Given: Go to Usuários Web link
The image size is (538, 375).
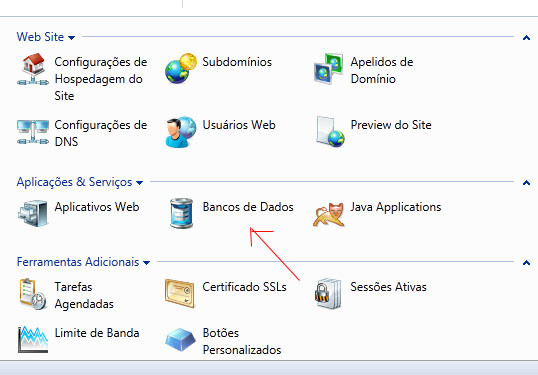Looking at the screenshot, I should coord(239,125).
